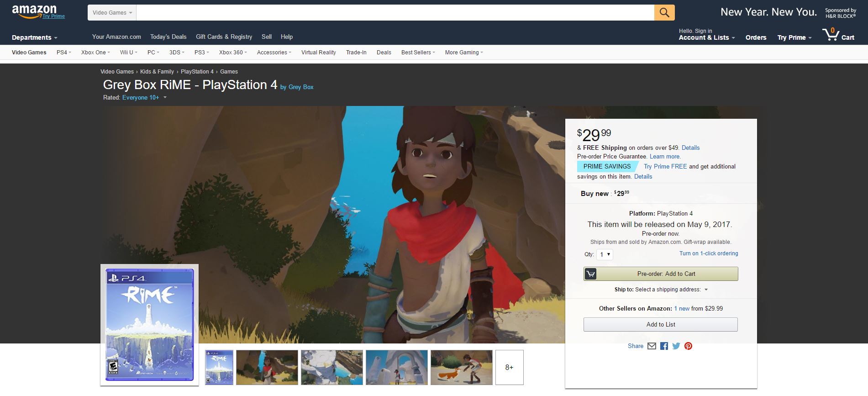Turn on 1-click ordering
This screenshot has width=868, height=396.
708,253
